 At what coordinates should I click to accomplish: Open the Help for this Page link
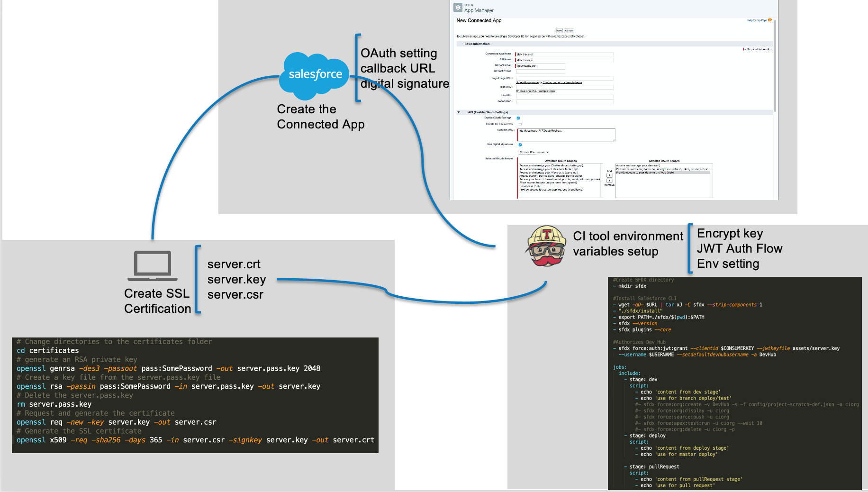(757, 20)
